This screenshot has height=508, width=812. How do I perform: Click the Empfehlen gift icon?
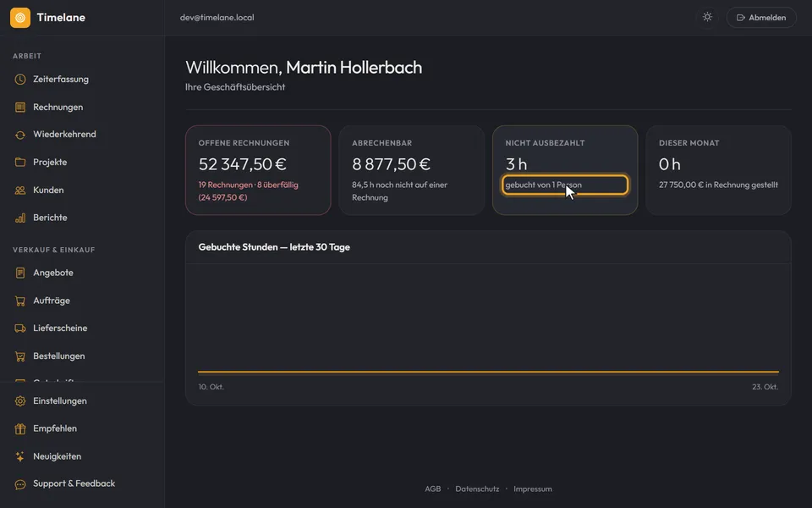[20, 428]
